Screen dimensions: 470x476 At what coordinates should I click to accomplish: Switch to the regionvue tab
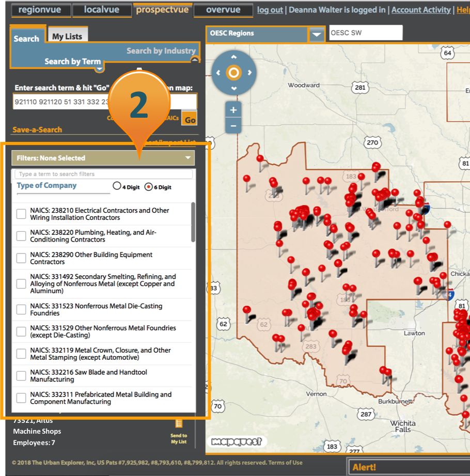(39, 10)
